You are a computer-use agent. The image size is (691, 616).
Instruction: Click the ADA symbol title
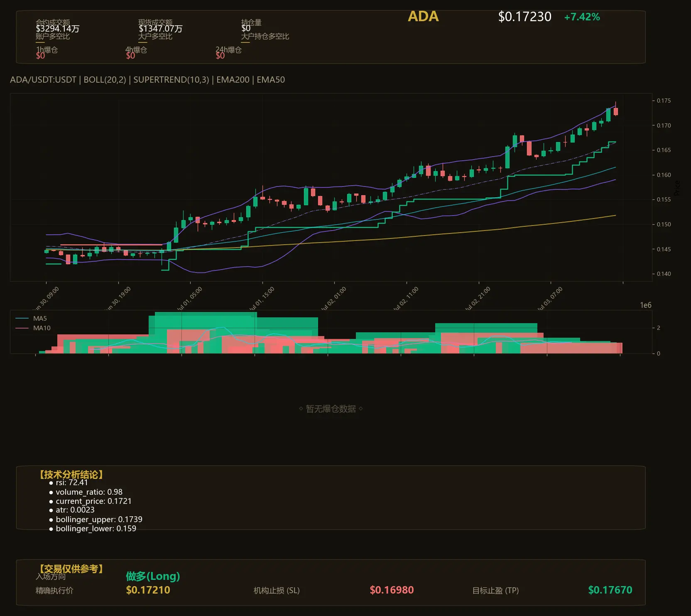423,17
